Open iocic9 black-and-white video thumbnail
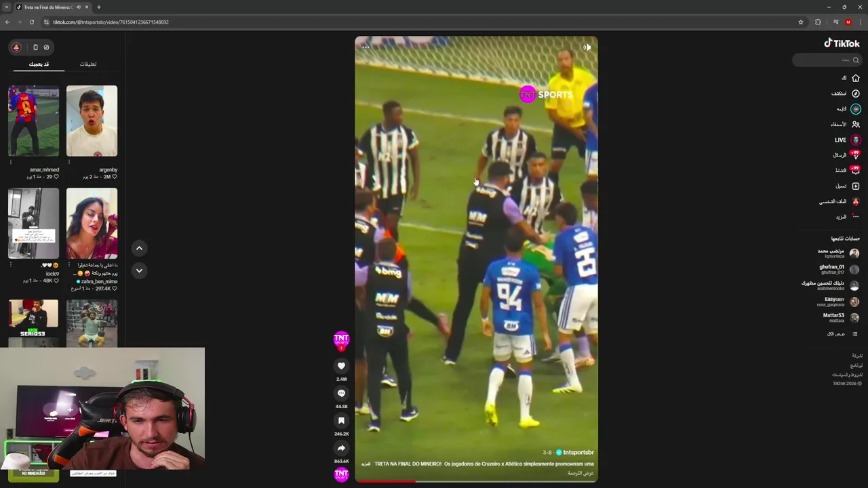The width and height of the screenshot is (868, 488). pos(33,224)
